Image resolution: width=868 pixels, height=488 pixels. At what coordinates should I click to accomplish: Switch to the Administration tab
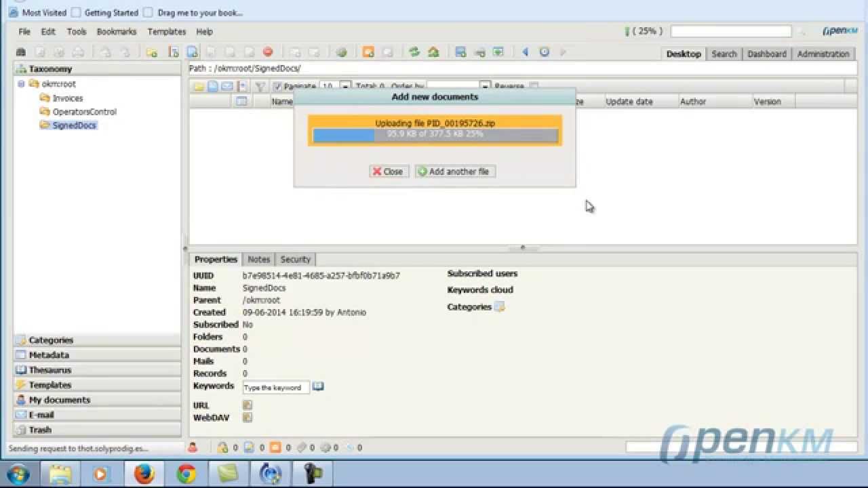(823, 54)
